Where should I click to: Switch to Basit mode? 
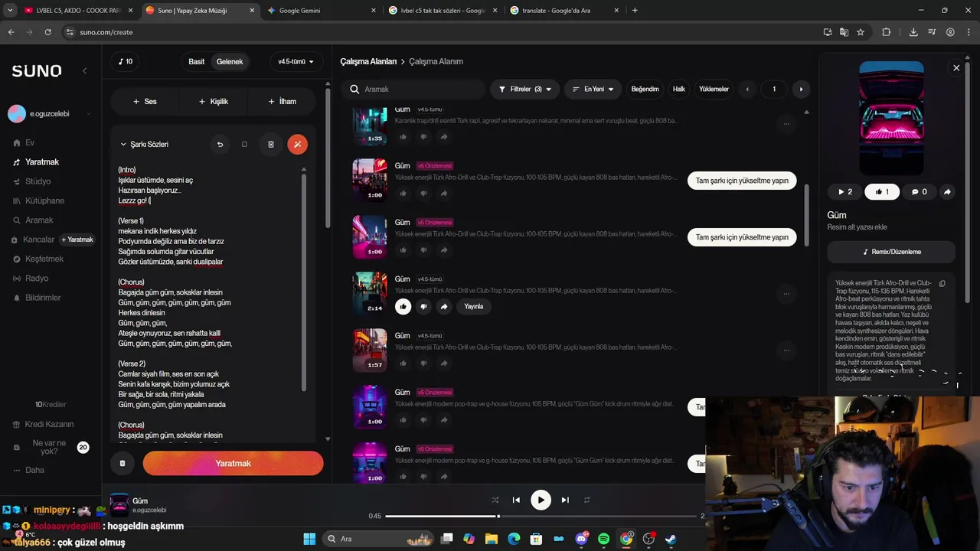197,61
